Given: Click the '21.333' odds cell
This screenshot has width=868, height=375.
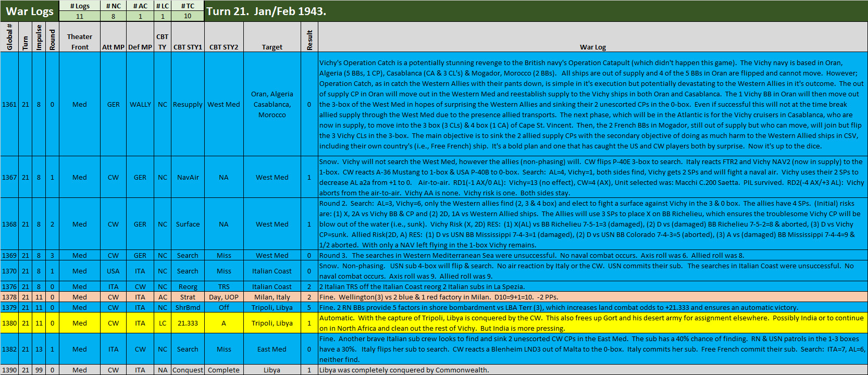Looking at the screenshot, I should [x=188, y=323].
